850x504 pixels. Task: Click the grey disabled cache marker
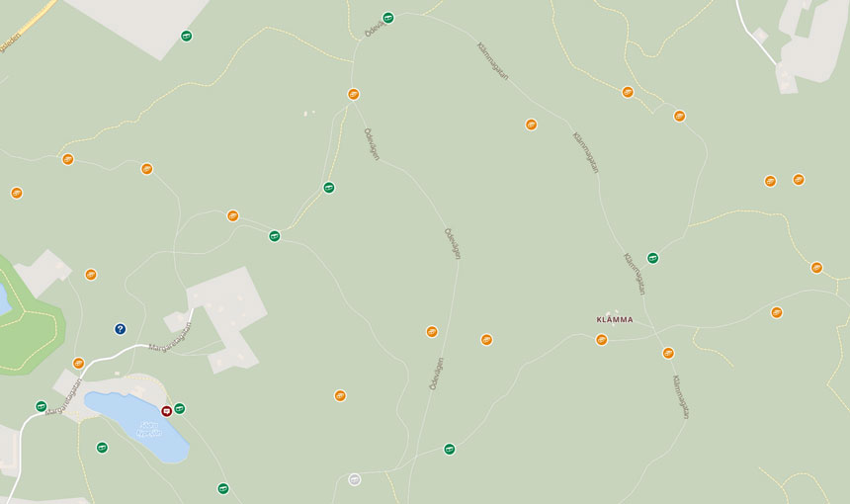coord(355,479)
